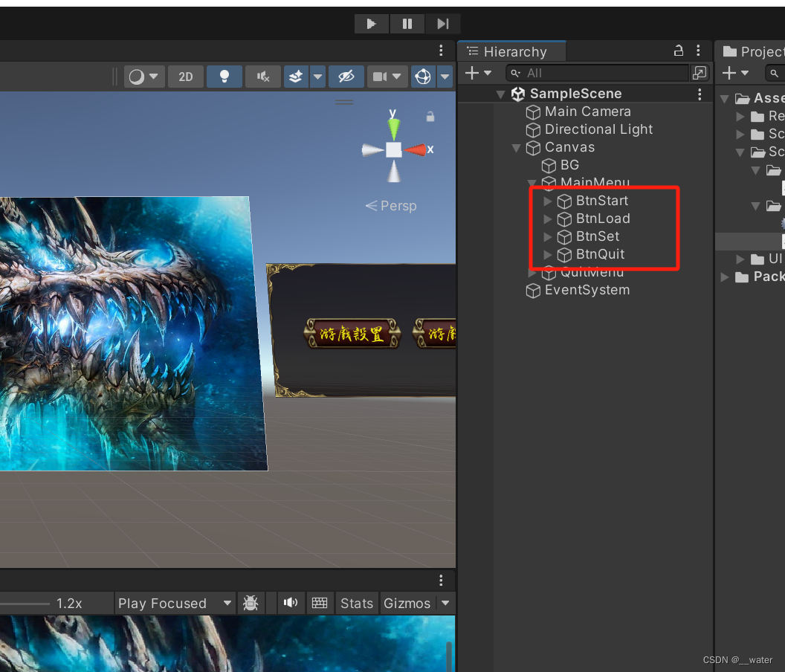This screenshot has height=672, width=785.
Task: Open the Game view kebab menu
Action: pyautogui.click(x=441, y=580)
